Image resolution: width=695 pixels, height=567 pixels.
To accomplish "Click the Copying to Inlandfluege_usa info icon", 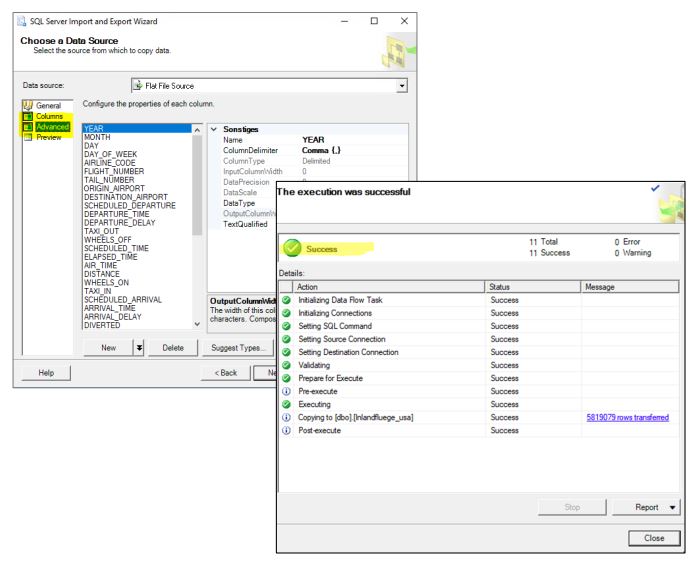I will click(x=288, y=417).
